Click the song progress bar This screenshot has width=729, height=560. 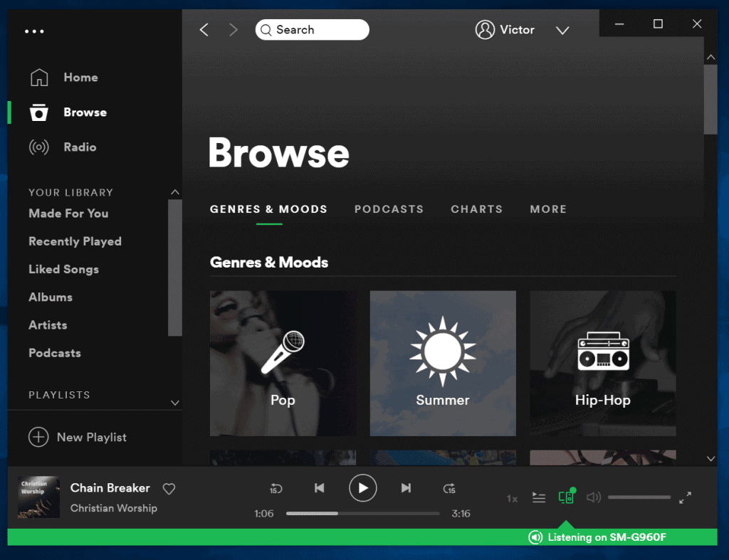pos(362,514)
